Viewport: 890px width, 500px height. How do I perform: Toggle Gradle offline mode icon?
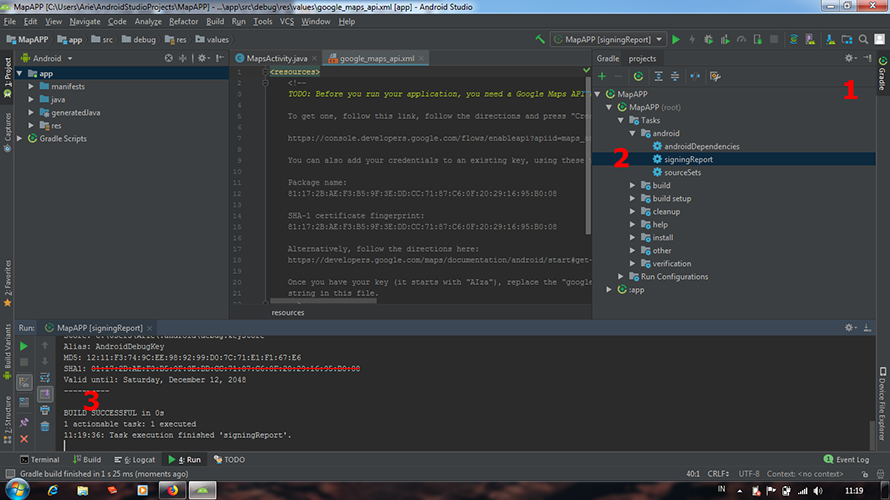click(695, 76)
